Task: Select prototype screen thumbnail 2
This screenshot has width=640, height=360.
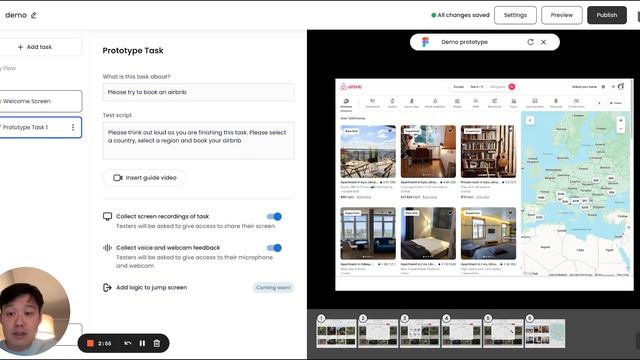Action: 378,333
